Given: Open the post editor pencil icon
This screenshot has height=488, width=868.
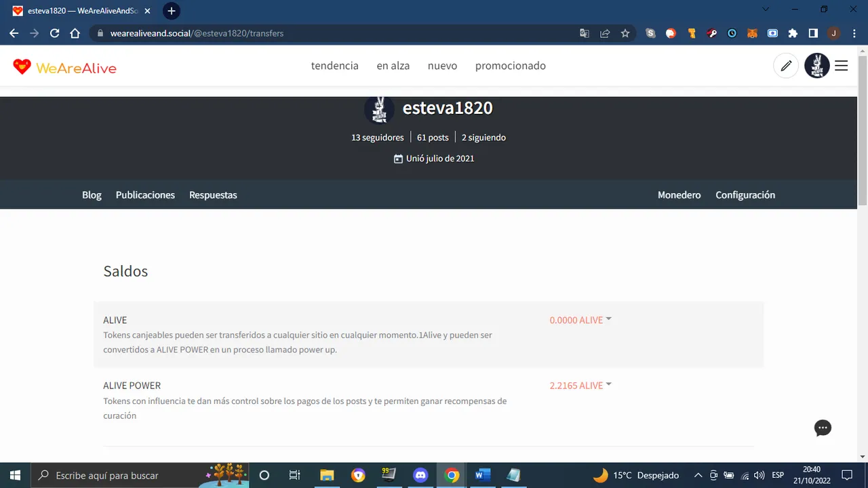Looking at the screenshot, I should click(786, 66).
